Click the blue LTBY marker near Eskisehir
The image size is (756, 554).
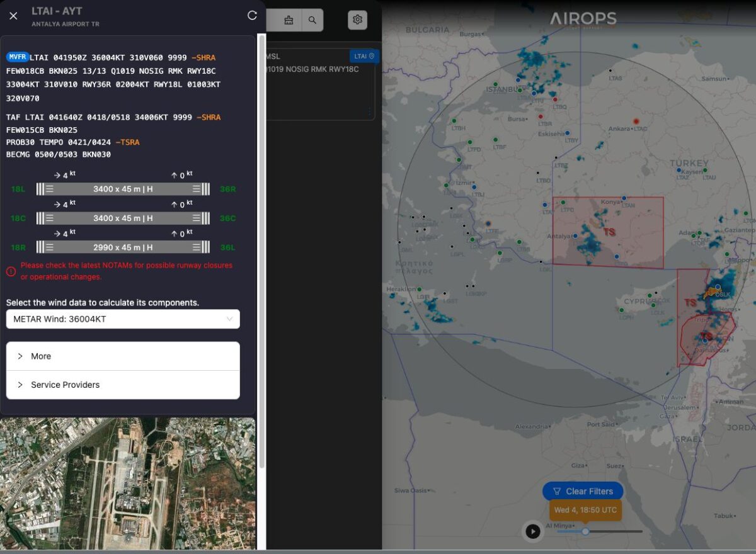pos(568,133)
